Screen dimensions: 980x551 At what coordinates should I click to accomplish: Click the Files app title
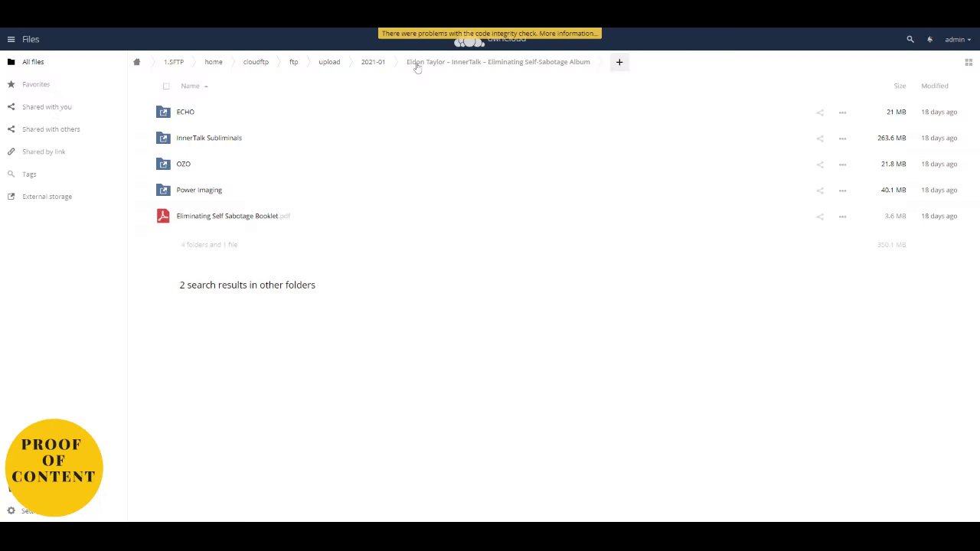[x=31, y=39]
